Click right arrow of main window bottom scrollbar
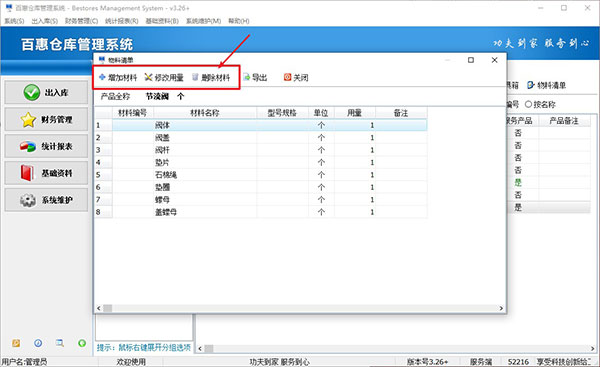 593,349
